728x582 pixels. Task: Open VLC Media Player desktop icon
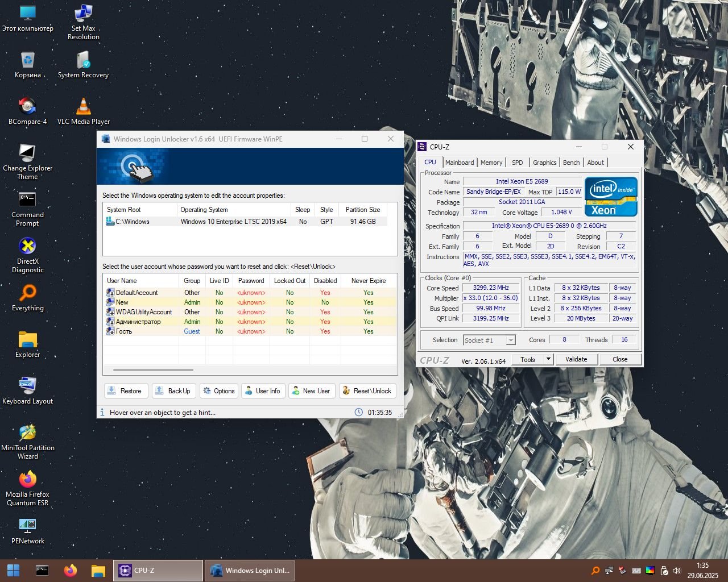coord(84,107)
